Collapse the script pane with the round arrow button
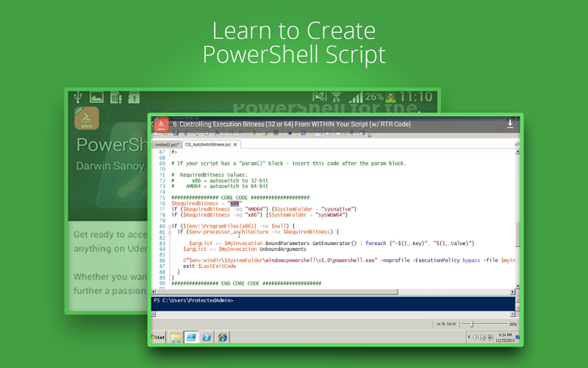588x368 pixels. pos(517,144)
